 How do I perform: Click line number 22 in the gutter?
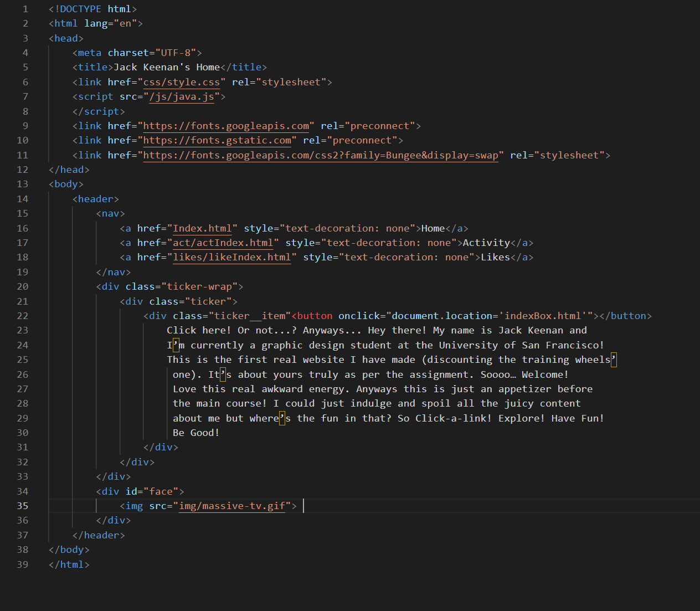pyautogui.click(x=22, y=316)
